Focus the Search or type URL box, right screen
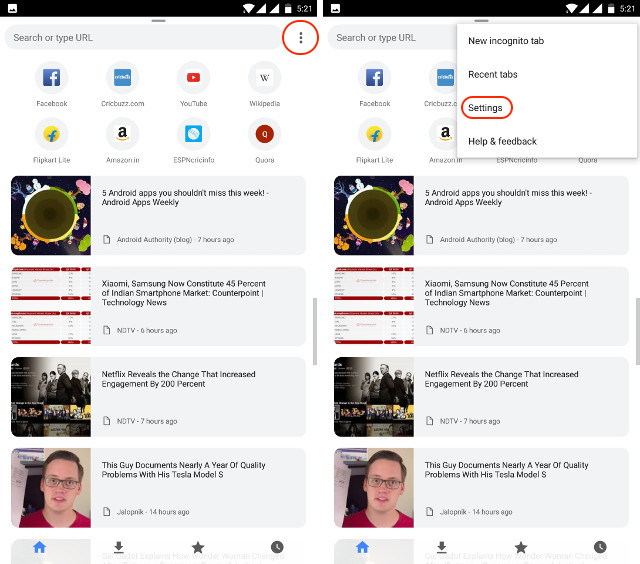The width and height of the screenshot is (640, 564). tap(392, 38)
